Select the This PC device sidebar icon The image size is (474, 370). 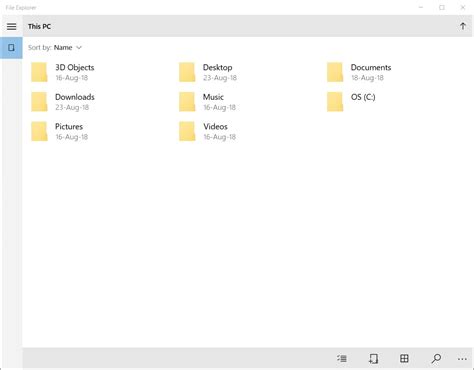coord(11,48)
